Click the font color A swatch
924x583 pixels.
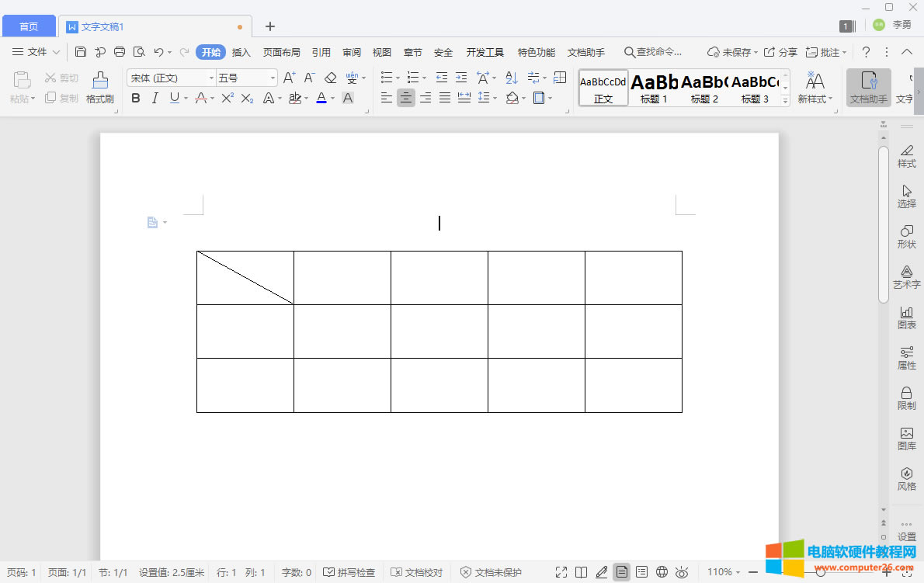[x=321, y=98]
